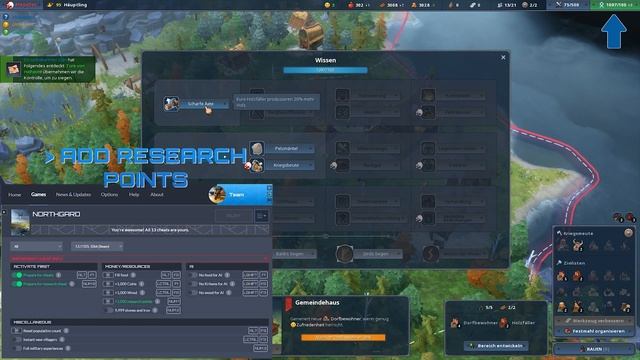Click the Dorfbewohner unit icon
640x360 pixels.
pos(455,322)
